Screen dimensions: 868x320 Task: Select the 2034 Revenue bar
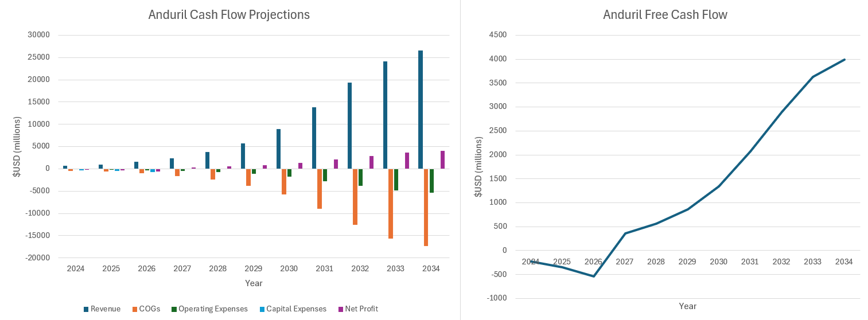pos(421,109)
